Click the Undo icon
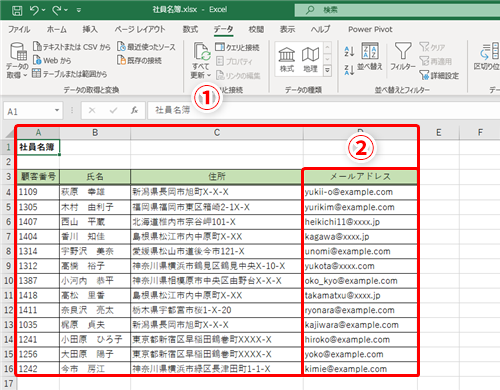The image size is (500, 390). click(x=34, y=10)
